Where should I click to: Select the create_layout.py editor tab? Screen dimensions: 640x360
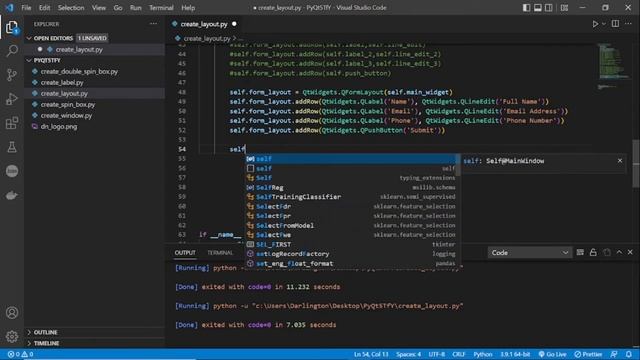[x=204, y=24]
